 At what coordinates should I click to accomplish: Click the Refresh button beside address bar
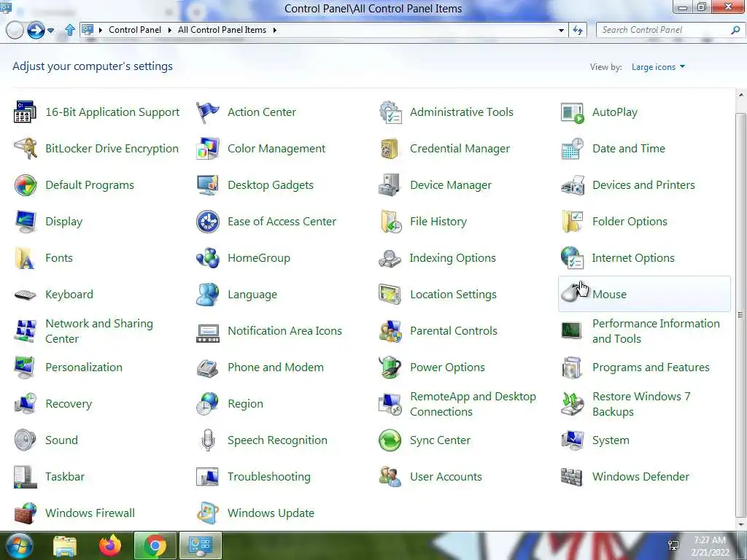[x=578, y=30]
